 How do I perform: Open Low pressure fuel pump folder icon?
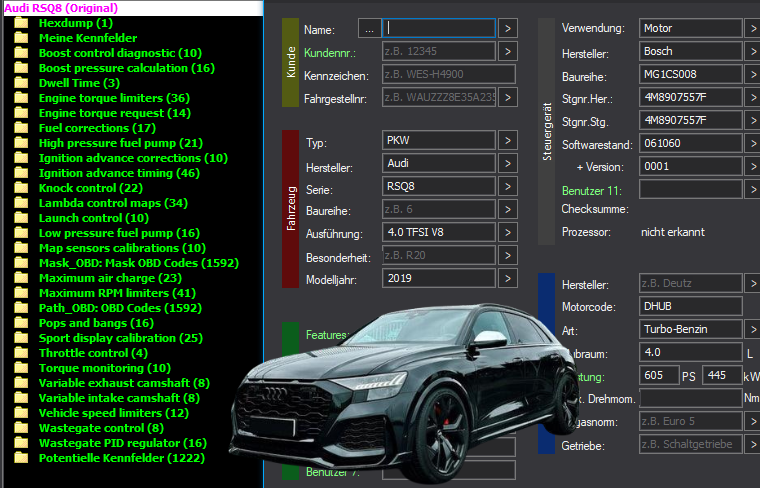[21, 233]
